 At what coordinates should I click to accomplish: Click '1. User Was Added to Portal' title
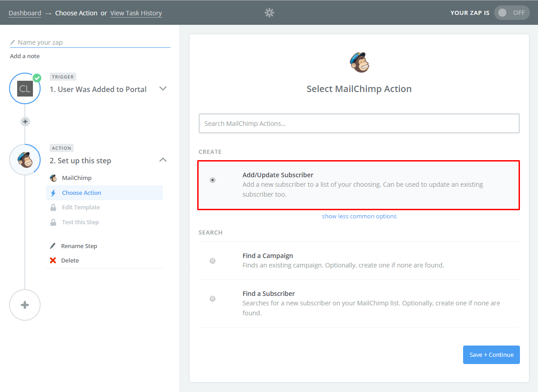pos(98,89)
